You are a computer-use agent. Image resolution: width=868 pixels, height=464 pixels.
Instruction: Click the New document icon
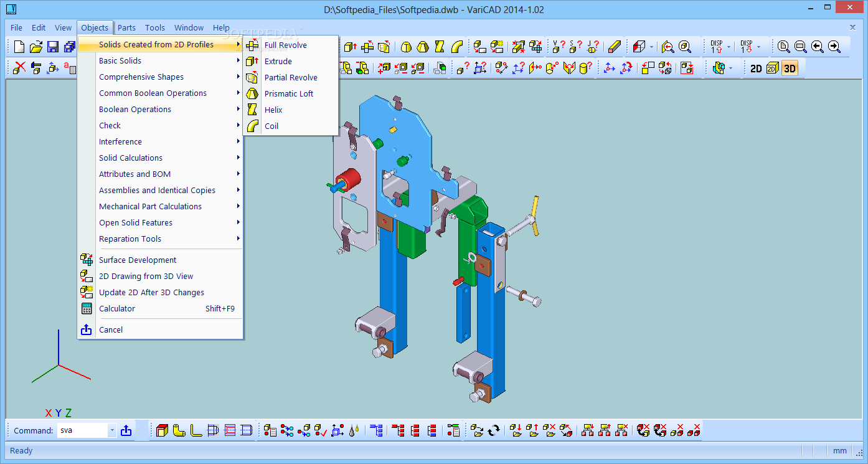(19, 47)
